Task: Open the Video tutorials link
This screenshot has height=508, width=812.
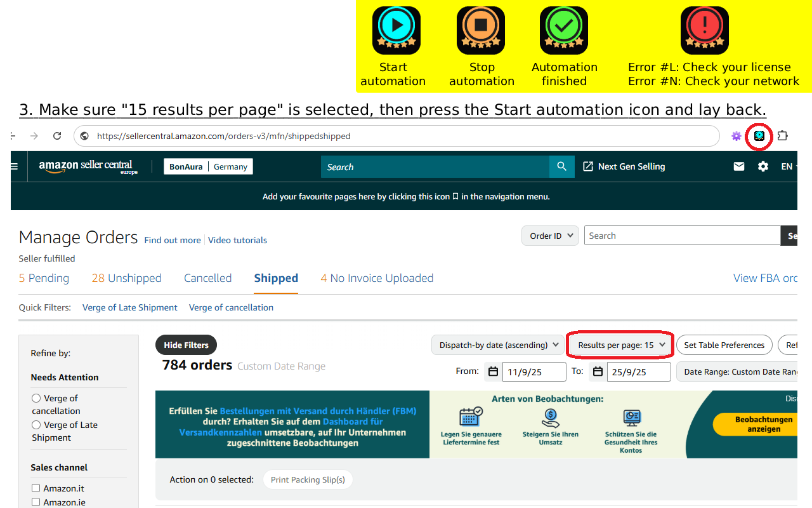Action: pyautogui.click(x=237, y=240)
